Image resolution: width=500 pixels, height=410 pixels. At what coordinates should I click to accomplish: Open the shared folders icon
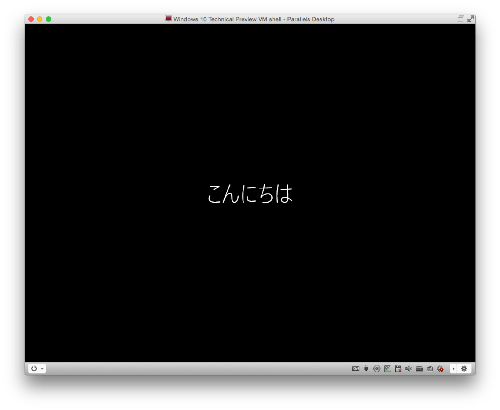point(430,368)
